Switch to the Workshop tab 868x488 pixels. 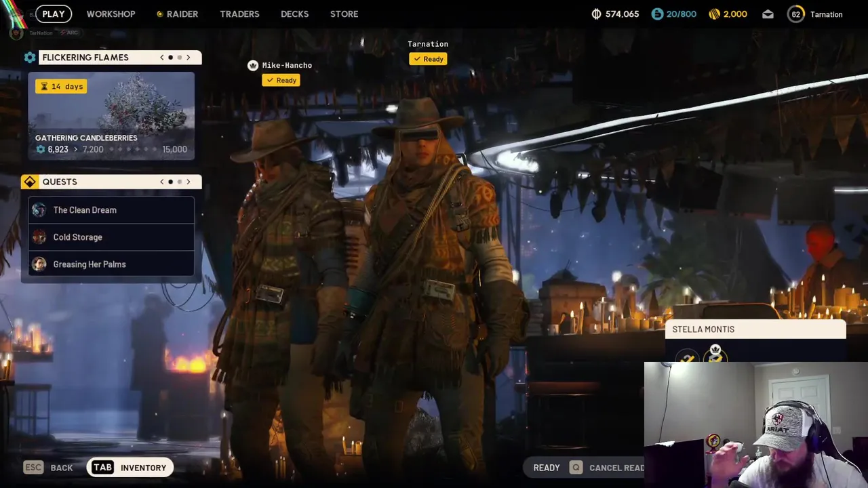111,14
